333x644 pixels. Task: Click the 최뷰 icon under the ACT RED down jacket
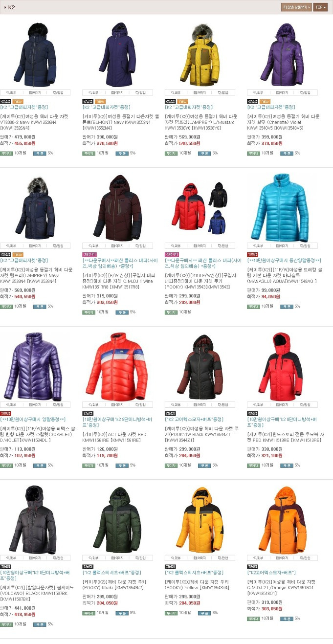(94, 404)
